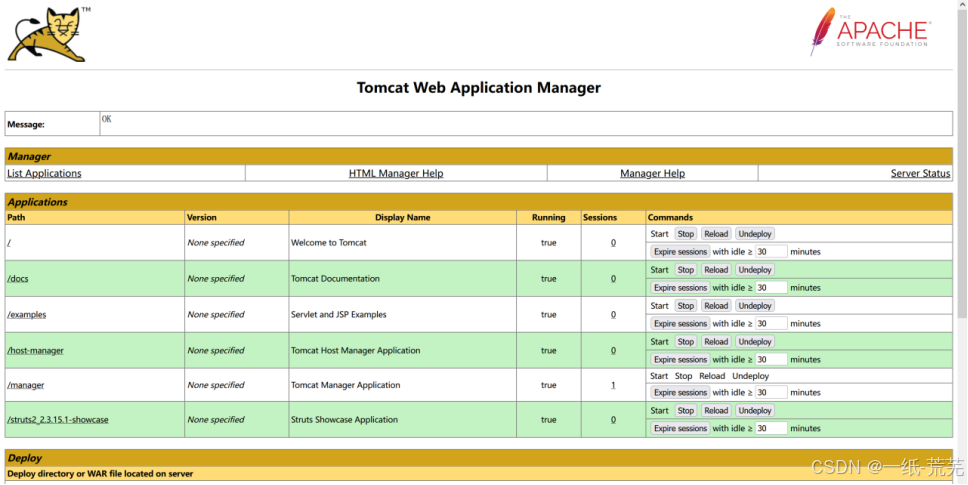Expire sessions for Welcome to Tomcat

[680, 252]
